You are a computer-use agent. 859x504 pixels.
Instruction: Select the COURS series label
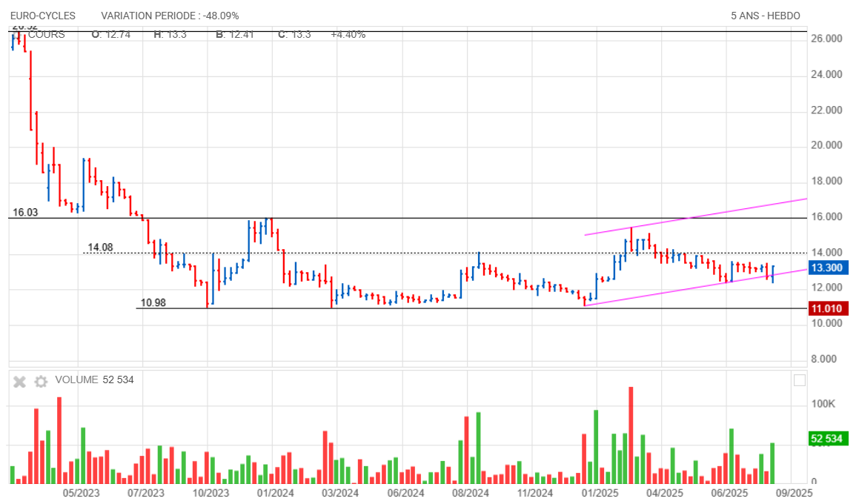click(46, 34)
